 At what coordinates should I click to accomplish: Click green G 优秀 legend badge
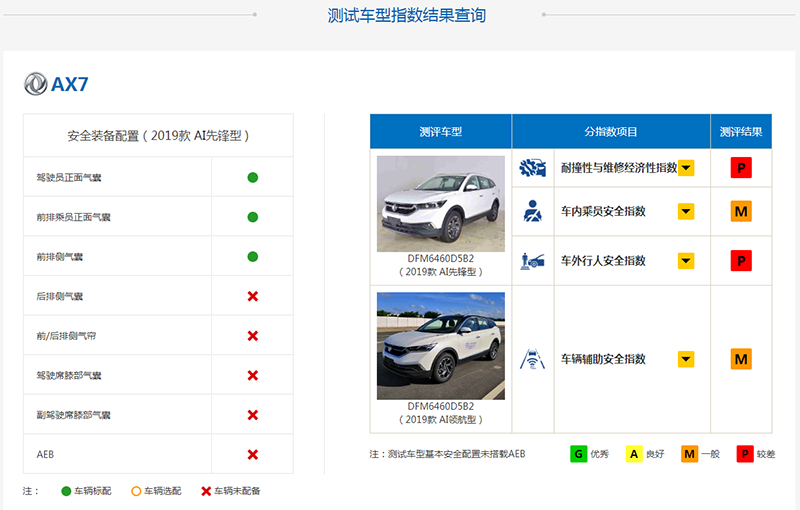click(579, 454)
